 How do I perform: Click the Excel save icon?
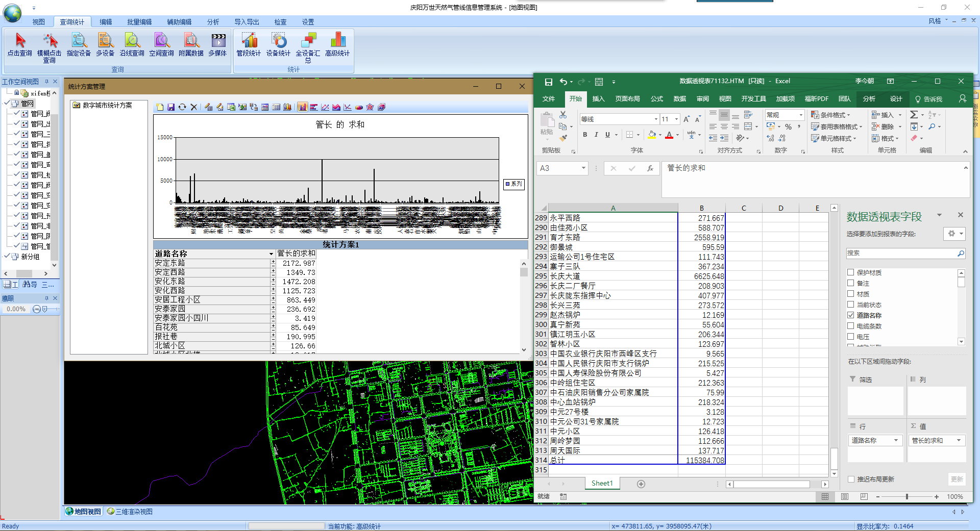[548, 82]
